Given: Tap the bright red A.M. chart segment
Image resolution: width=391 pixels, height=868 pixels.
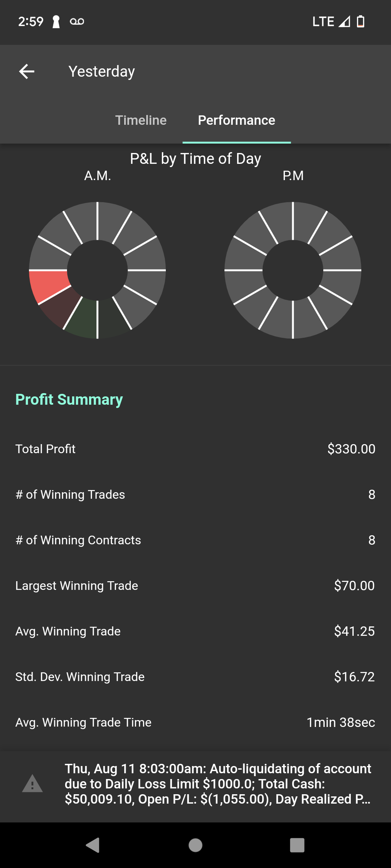Looking at the screenshot, I should tap(50, 284).
